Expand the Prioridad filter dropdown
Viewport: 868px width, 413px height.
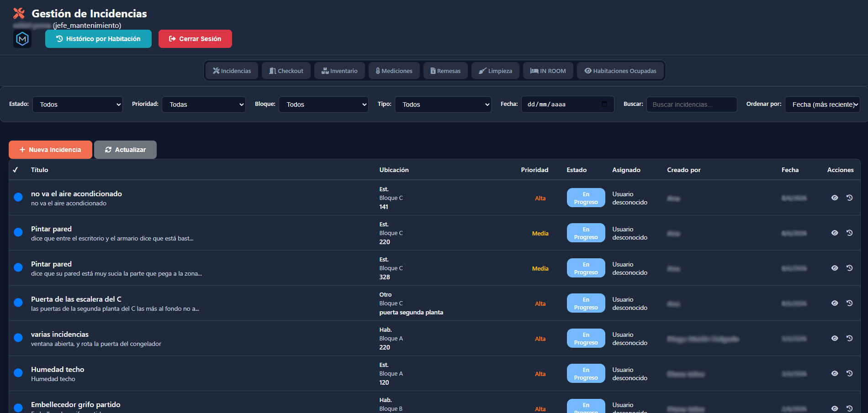(204, 105)
